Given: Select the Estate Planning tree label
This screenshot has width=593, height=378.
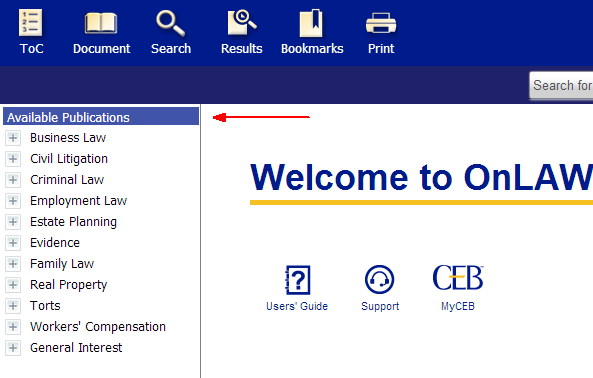Looking at the screenshot, I should click(x=73, y=222).
